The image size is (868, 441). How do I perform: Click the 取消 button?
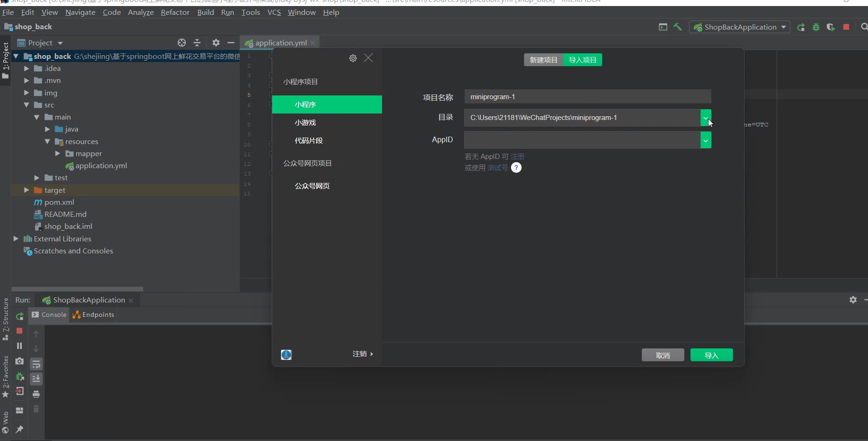pos(663,355)
